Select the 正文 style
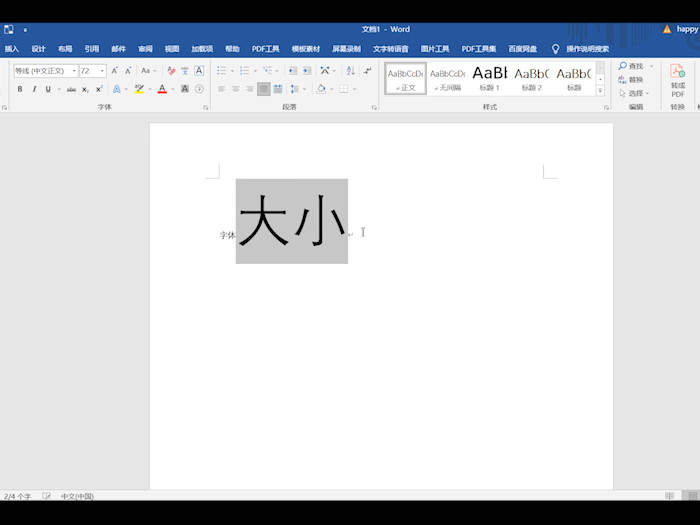This screenshot has width=700, height=525. click(406, 79)
